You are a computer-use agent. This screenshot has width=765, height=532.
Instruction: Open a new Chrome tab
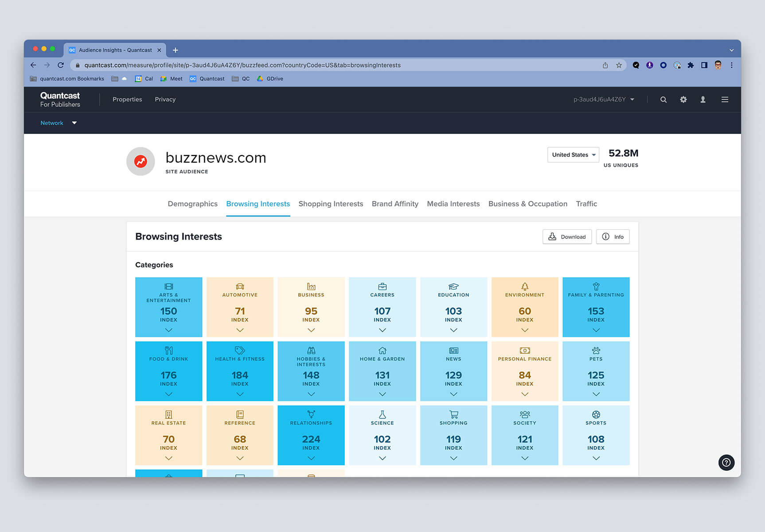pos(176,50)
